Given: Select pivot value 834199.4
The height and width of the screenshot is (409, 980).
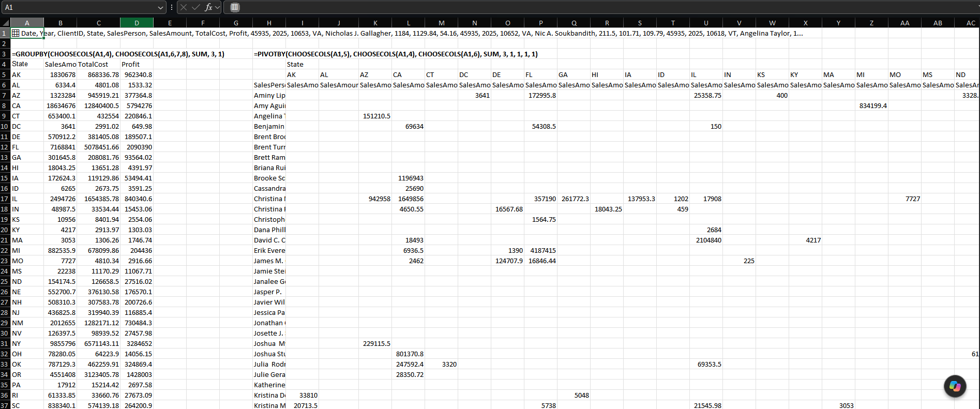Looking at the screenshot, I should pyautogui.click(x=871, y=105).
